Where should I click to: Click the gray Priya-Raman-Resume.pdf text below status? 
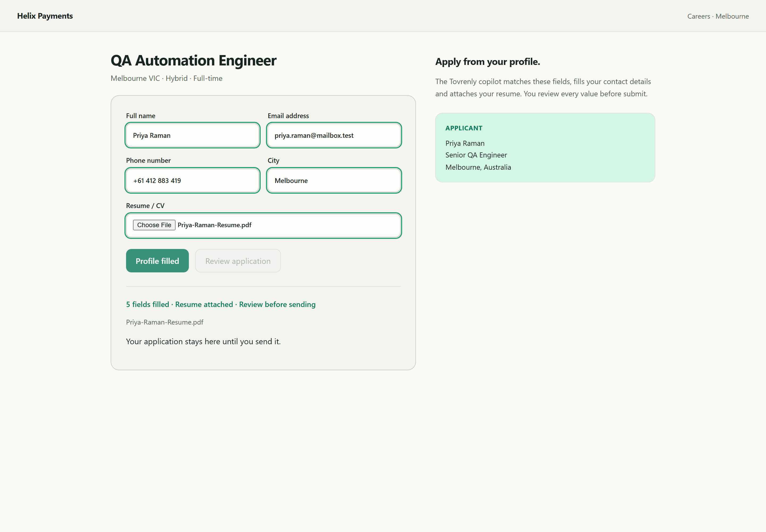coord(165,322)
